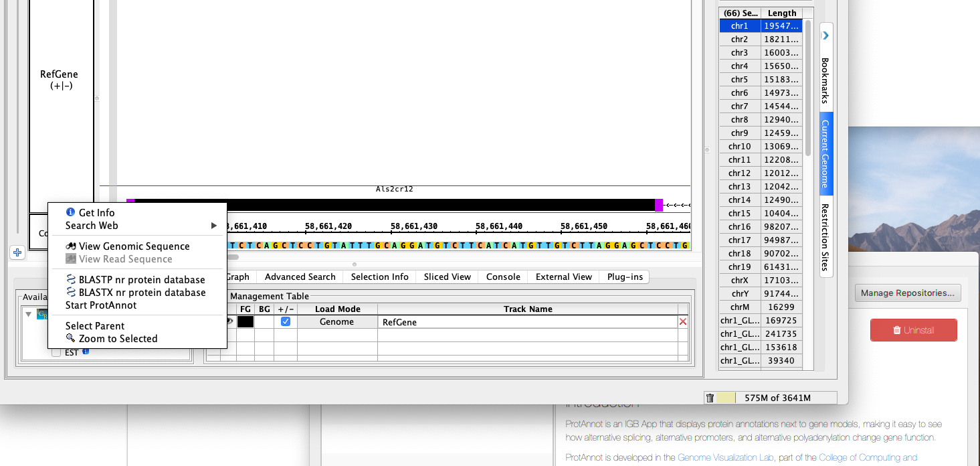Choose View Genomic Sequence from context menu
Image resolution: width=980 pixels, height=466 pixels.
click(x=134, y=246)
